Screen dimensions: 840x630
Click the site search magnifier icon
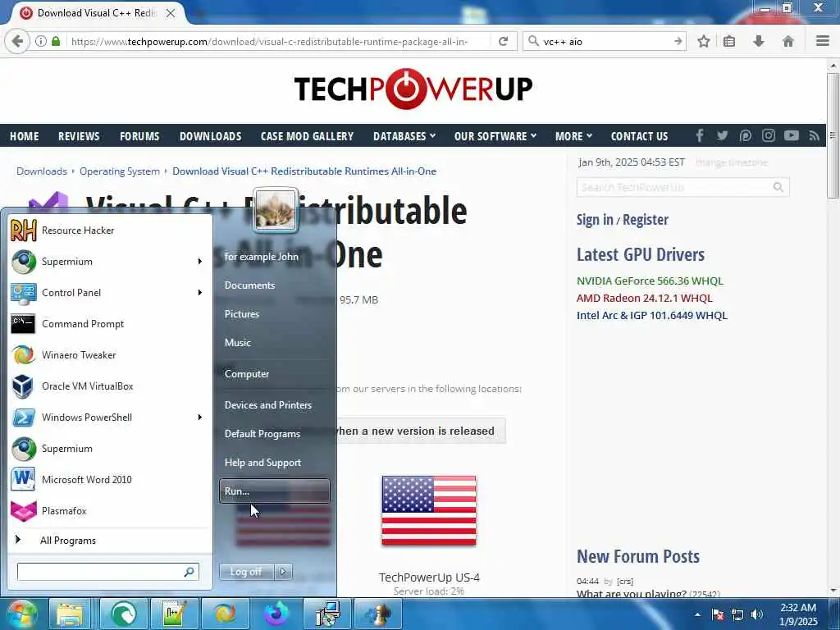(778, 187)
